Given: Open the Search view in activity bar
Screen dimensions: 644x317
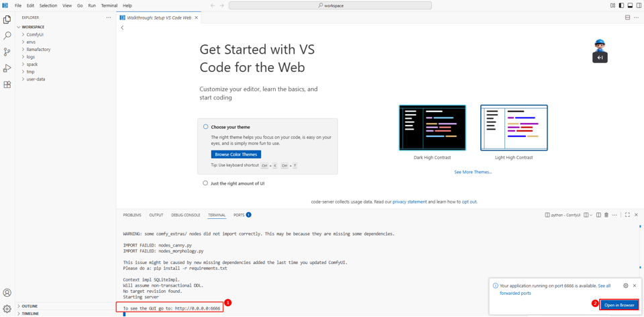Looking at the screenshot, I should [x=7, y=36].
